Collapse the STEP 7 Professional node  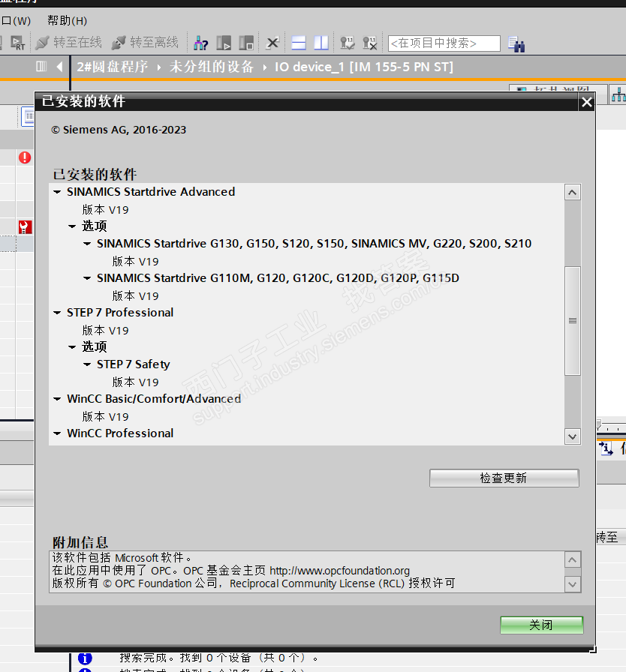57,313
